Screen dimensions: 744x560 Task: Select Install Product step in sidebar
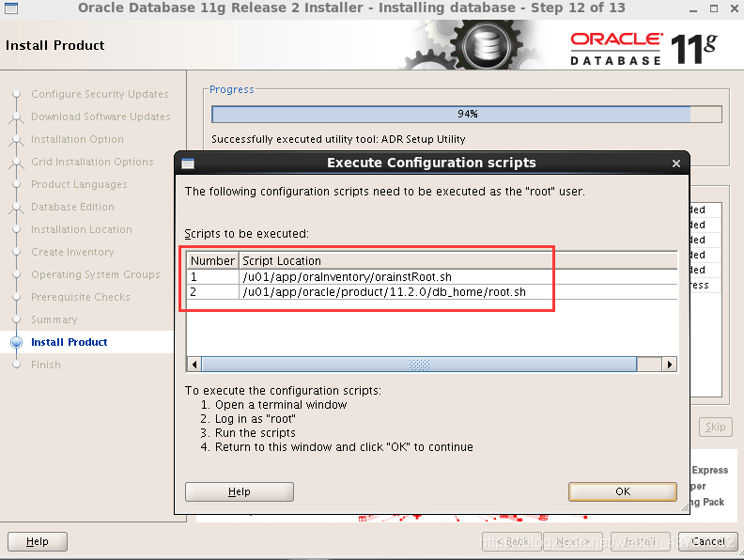[x=70, y=342]
